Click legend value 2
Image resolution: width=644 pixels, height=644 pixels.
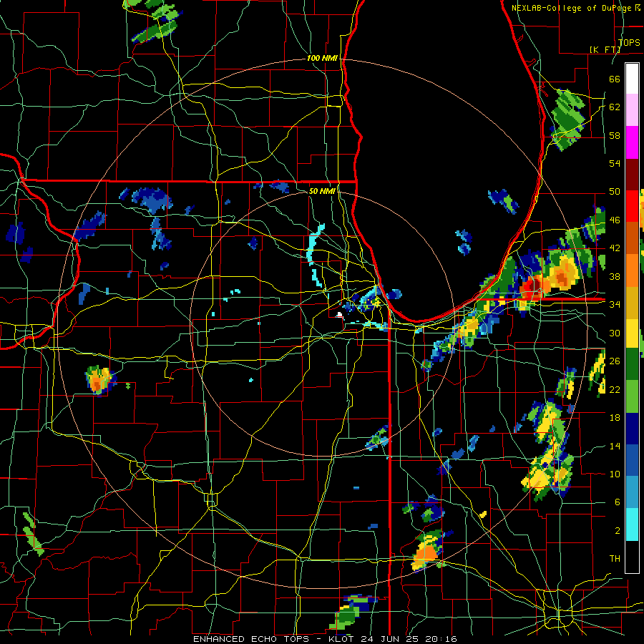coord(617,531)
